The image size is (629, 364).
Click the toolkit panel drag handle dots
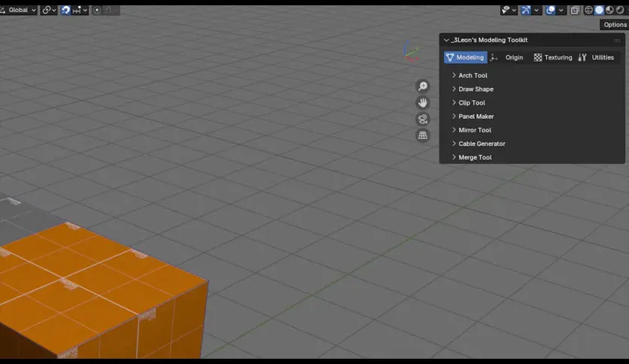[617, 40]
